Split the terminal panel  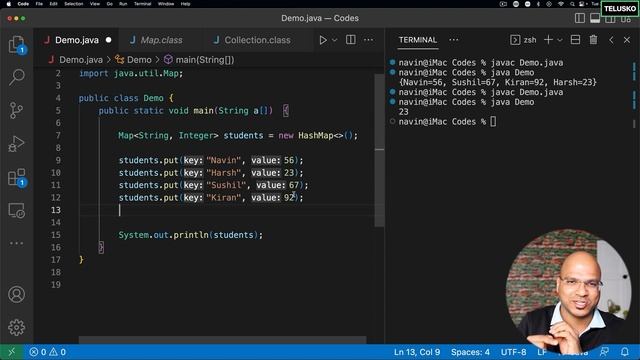576,40
